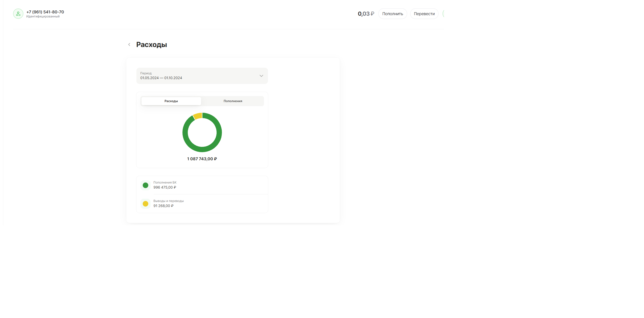Click the total amount 1 087 743,00 ₽
Viewport: 644px width, 318px height.
pyautogui.click(x=202, y=159)
